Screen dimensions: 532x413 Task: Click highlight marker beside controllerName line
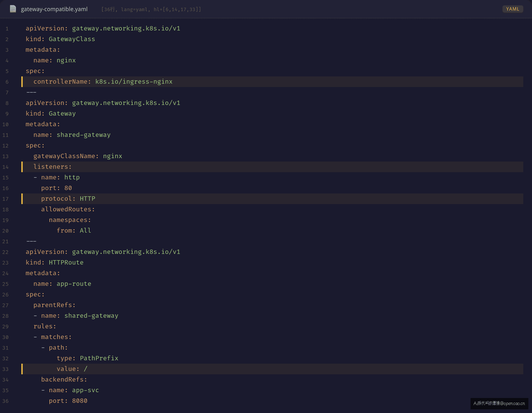pos(22,82)
